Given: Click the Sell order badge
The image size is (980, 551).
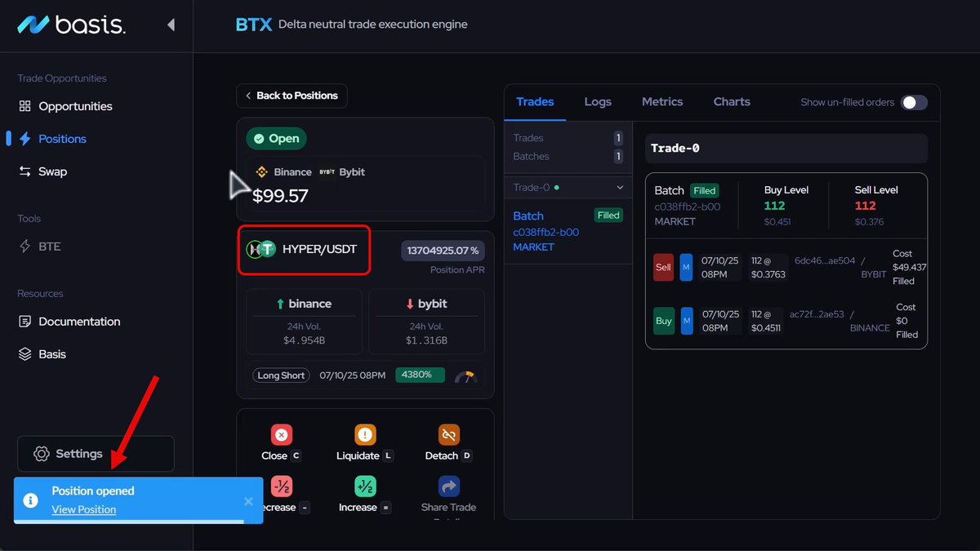Looking at the screenshot, I should (x=664, y=268).
